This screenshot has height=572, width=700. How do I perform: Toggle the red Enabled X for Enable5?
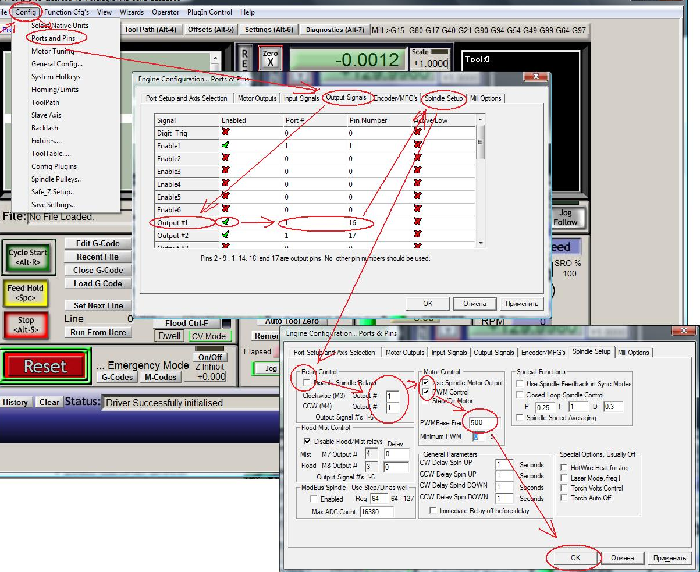(225, 196)
